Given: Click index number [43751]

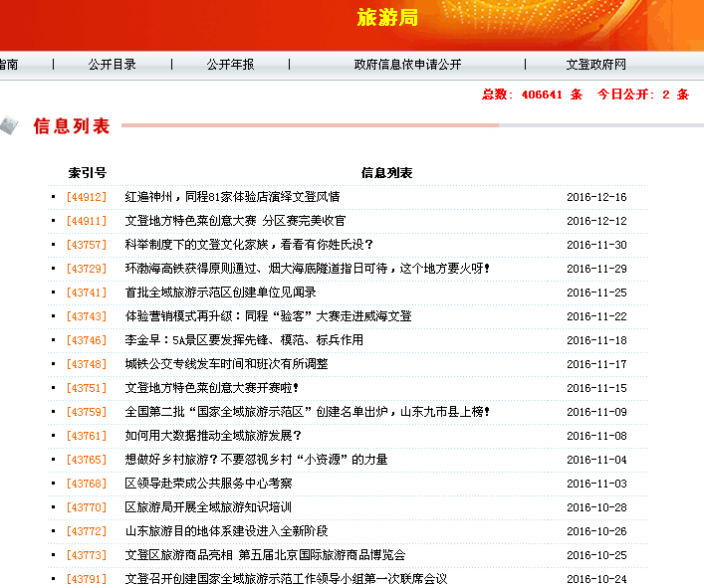Looking at the screenshot, I should click(x=86, y=388).
